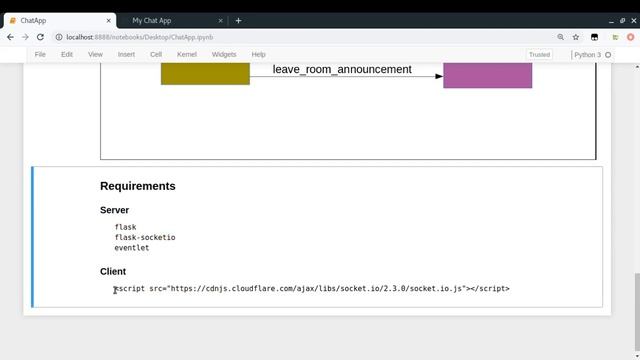Minimize the browser window
The width and height of the screenshot is (640, 360).
611,20
